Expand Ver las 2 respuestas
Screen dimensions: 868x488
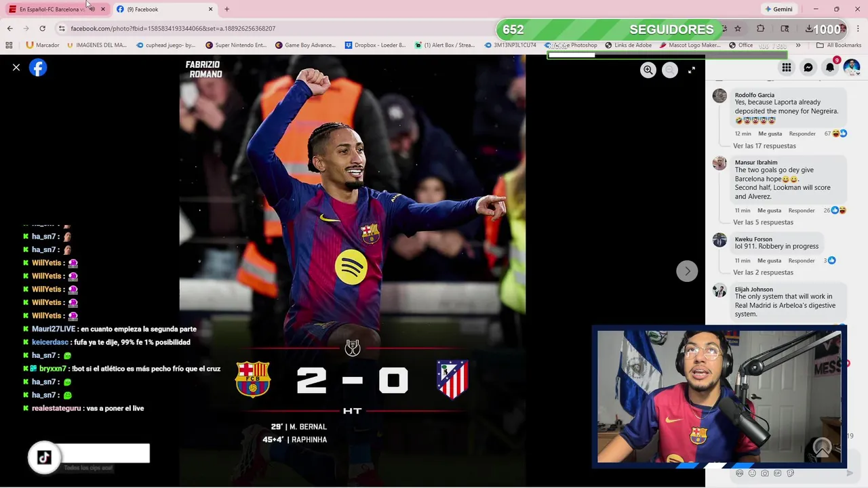pyautogui.click(x=763, y=272)
